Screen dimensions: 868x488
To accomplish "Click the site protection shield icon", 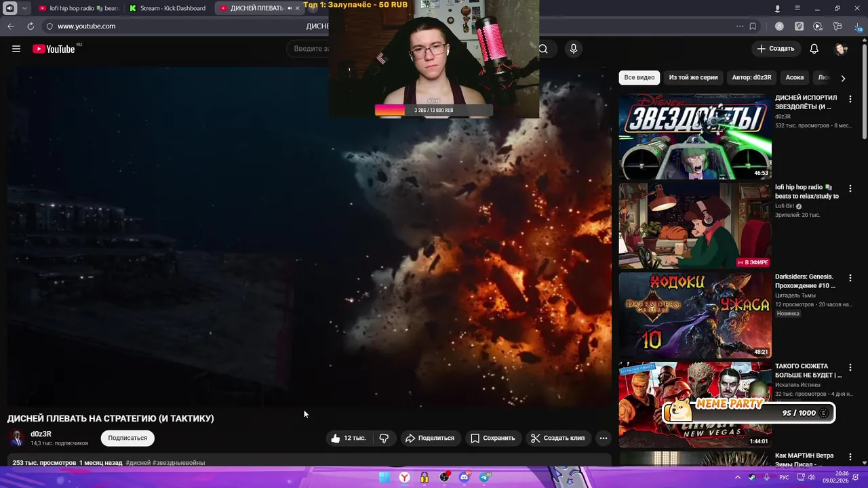I will click(50, 26).
